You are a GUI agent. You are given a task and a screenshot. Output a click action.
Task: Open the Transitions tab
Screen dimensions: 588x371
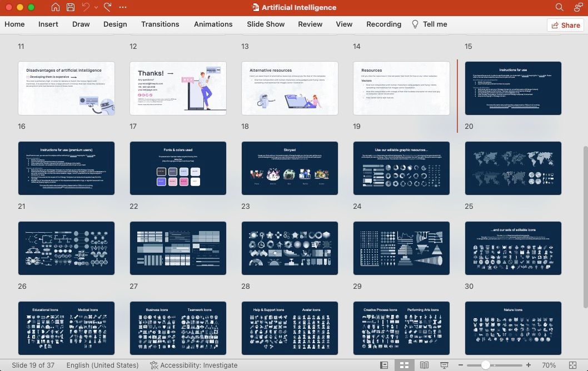160,24
